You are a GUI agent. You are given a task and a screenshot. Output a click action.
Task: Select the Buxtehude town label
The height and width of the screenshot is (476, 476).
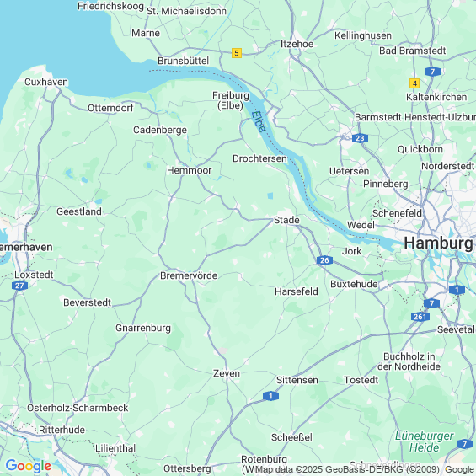[354, 284]
